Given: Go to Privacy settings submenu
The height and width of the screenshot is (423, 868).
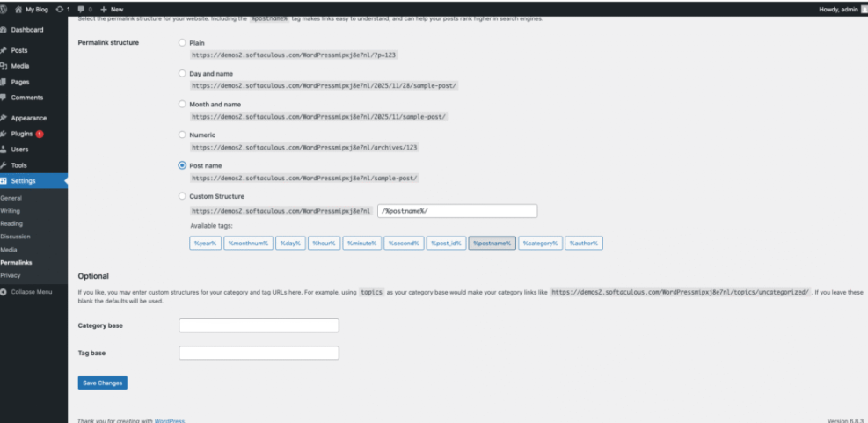Looking at the screenshot, I should click(x=10, y=275).
